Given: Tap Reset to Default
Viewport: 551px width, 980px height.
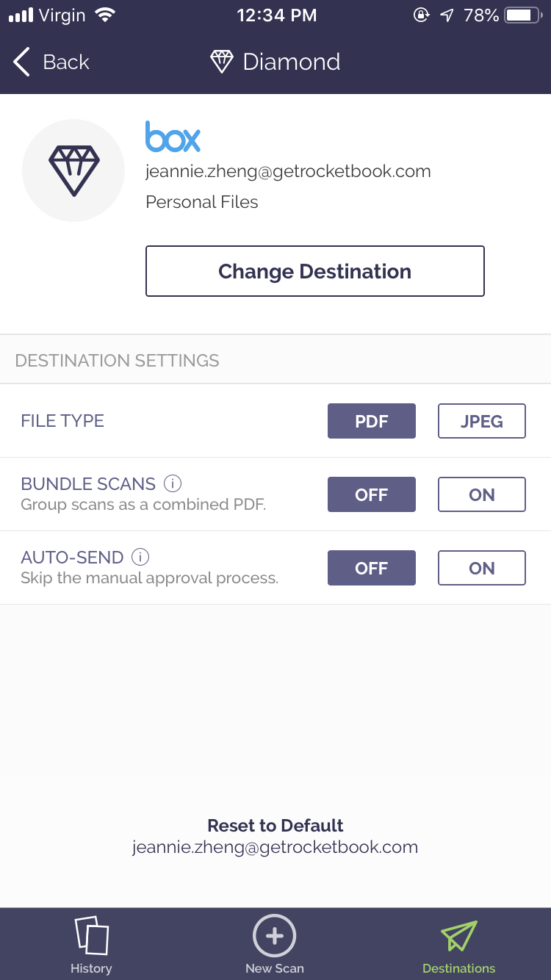Looking at the screenshot, I should (x=275, y=826).
